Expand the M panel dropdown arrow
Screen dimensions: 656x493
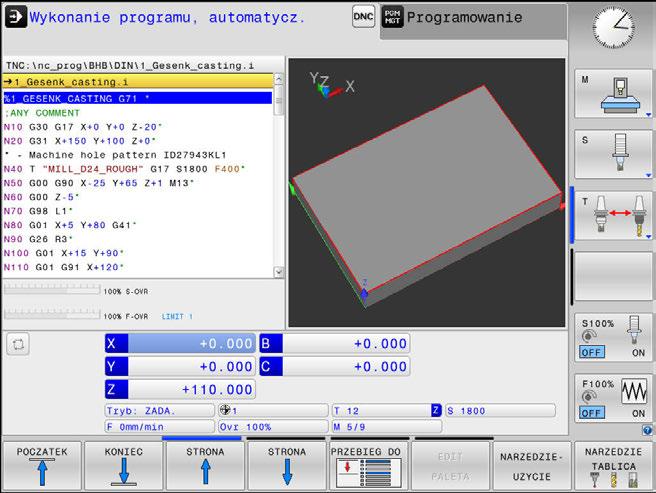(x=648, y=115)
